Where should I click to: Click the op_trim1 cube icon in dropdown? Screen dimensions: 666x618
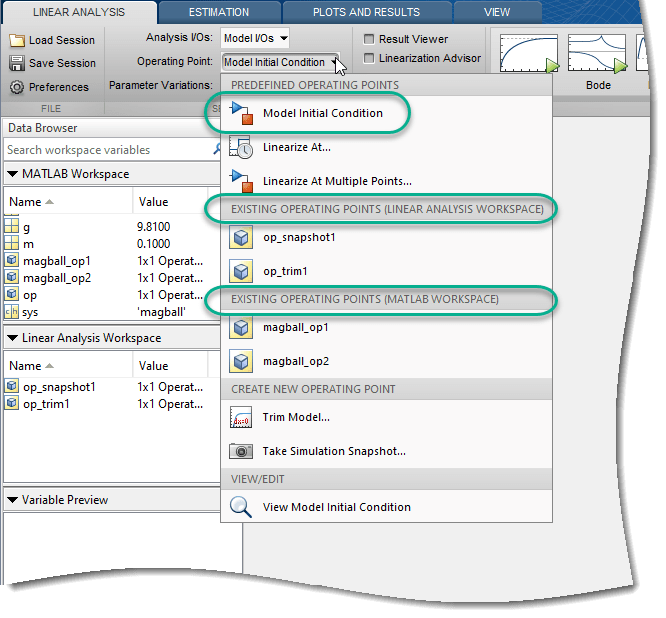[241, 271]
